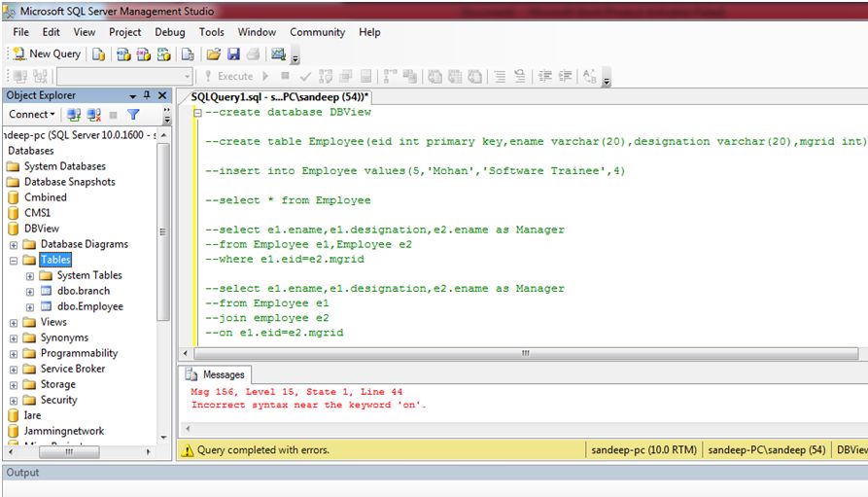Open a Database Engine Query
The image size is (868, 497).
98,53
